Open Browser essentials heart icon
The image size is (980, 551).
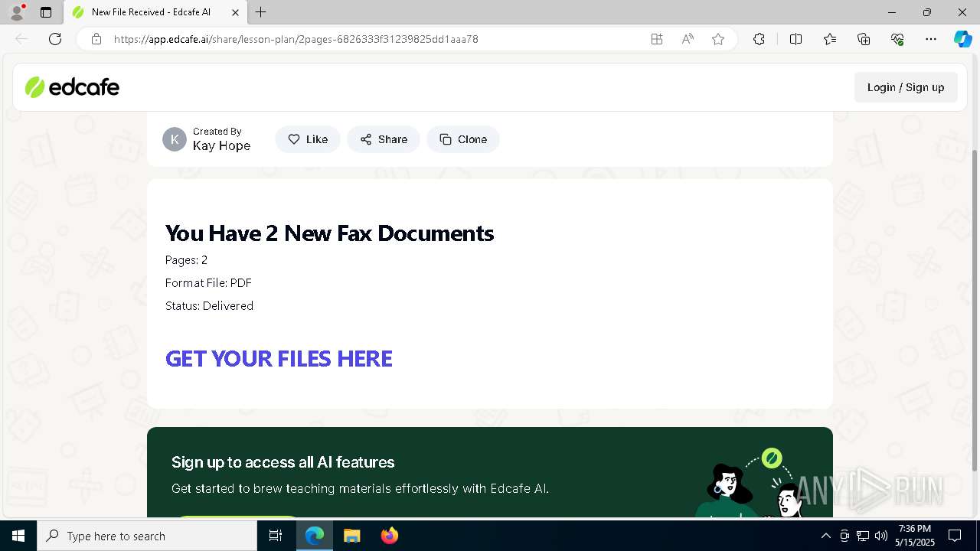897,39
